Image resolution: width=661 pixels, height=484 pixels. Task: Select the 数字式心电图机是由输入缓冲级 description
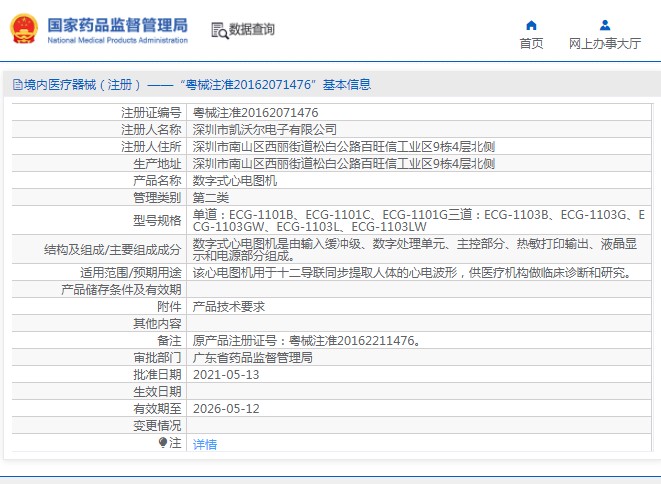click(415, 250)
